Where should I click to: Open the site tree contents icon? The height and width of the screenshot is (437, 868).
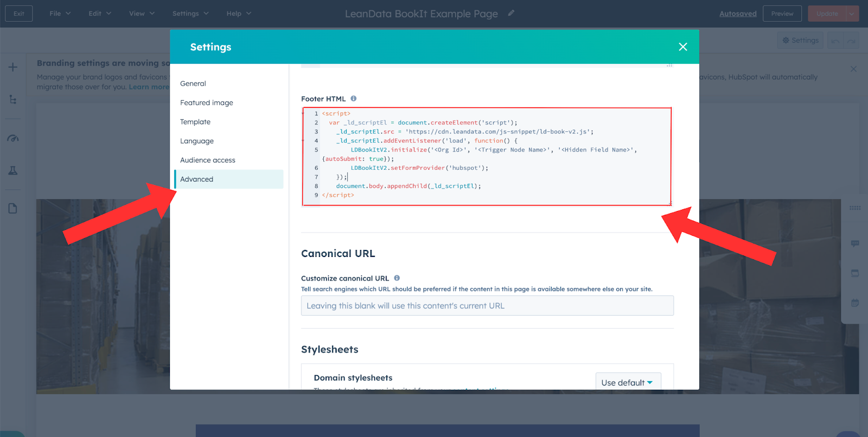(x=13, y=100)
